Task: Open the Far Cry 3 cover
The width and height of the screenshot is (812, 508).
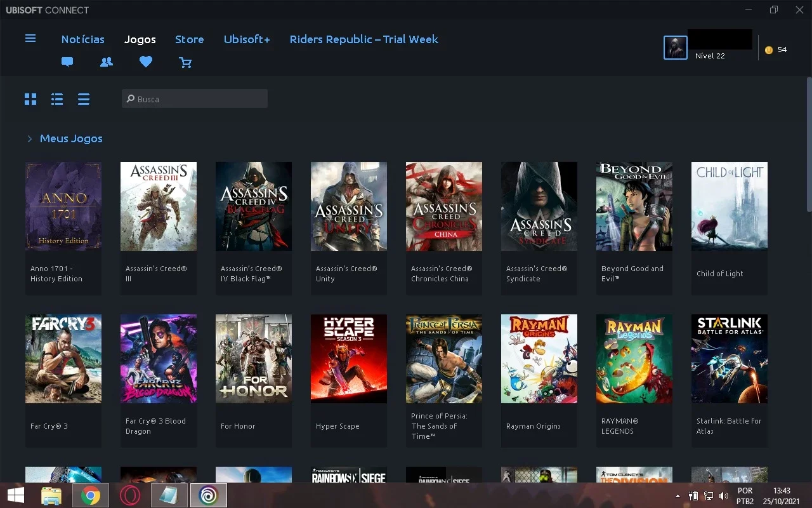Action: click(x=63, y=359)
